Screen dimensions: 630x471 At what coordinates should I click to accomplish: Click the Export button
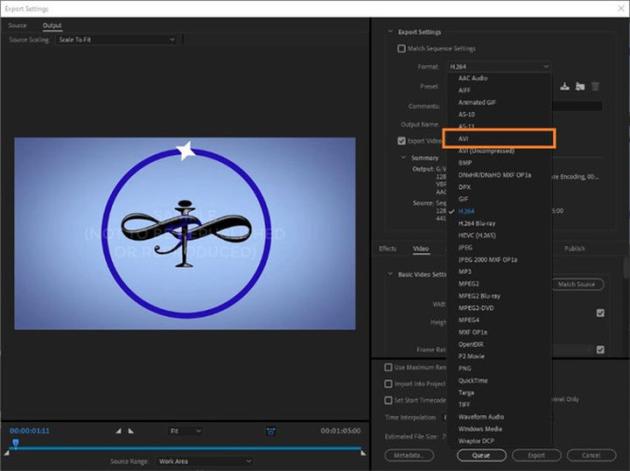536,455
